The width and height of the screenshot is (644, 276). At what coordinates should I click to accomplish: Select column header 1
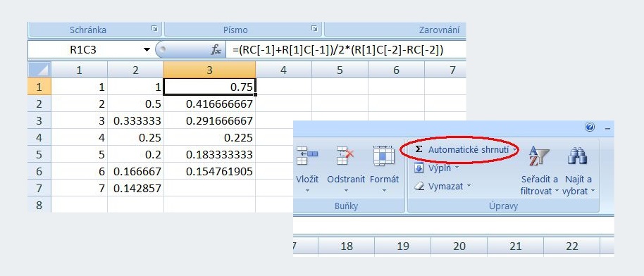80,70
